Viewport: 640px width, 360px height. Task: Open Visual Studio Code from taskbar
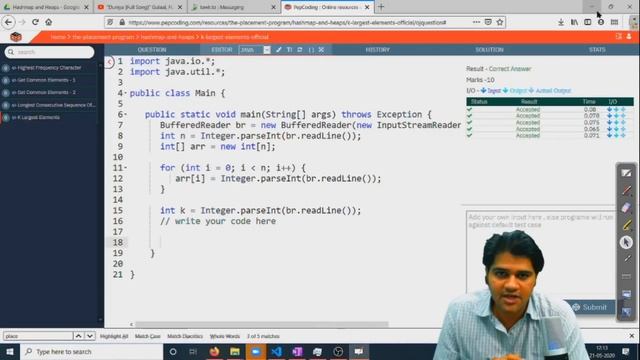point(276,351)
